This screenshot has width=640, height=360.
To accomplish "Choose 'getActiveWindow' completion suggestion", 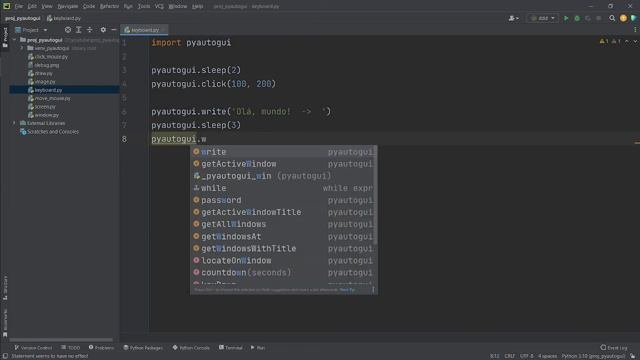I will (282, 164).
